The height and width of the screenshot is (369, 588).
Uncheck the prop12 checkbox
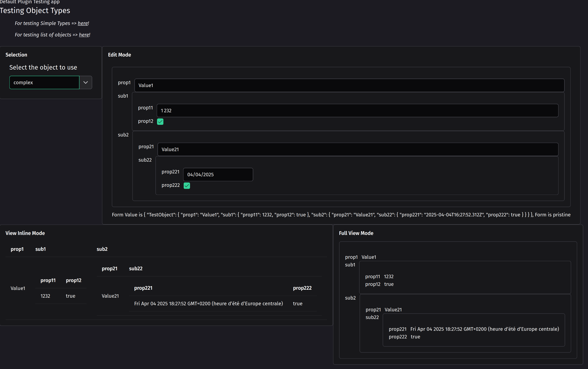click(x=160, y=121)
